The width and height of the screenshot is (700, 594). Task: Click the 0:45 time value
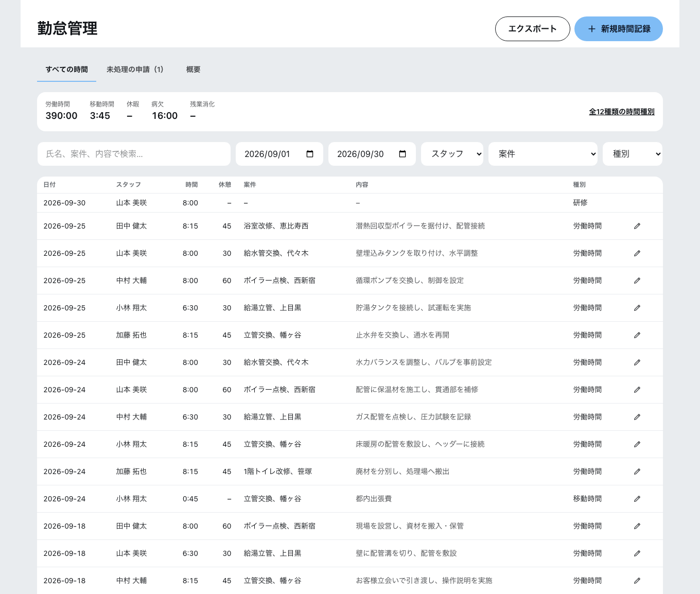pos(190,499)
